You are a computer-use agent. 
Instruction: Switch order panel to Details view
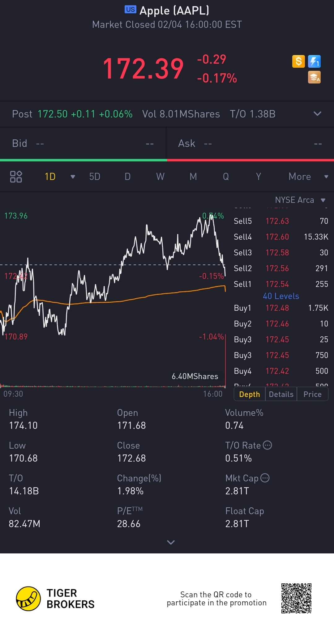(x=281, y=394)
